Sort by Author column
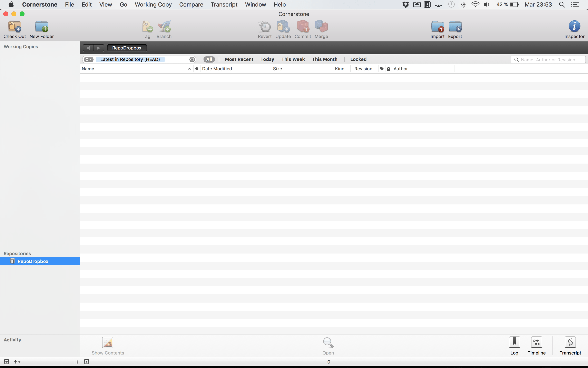This screenshot has height=368, width=588. (x=423, y=69)
